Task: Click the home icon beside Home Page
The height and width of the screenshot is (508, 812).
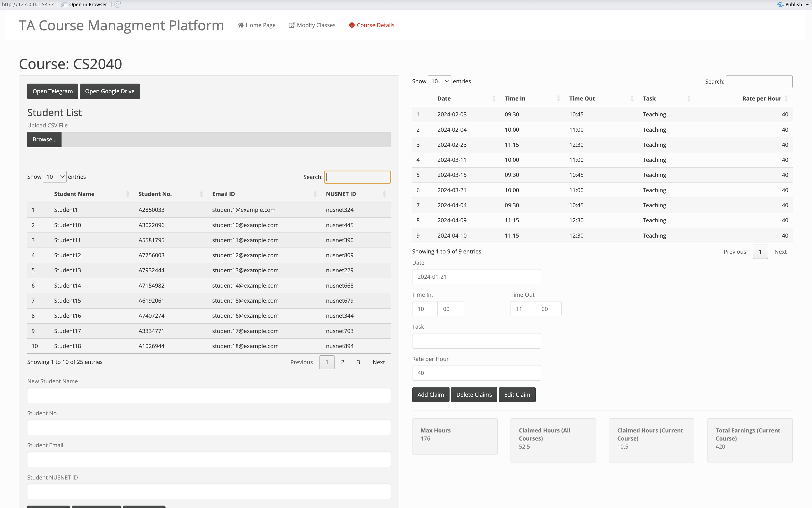Action: 240,25
